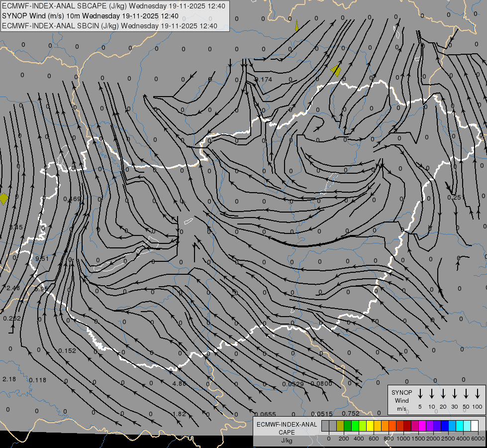Click the 1000 tick on CAPE scale

click(x=403, y=439)
